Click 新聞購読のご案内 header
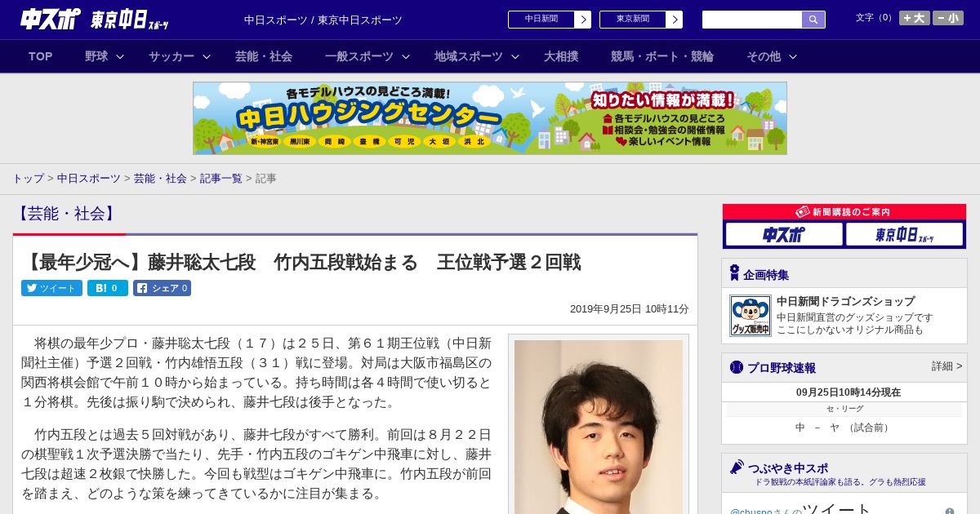980x514 pixels. [844, 212]
